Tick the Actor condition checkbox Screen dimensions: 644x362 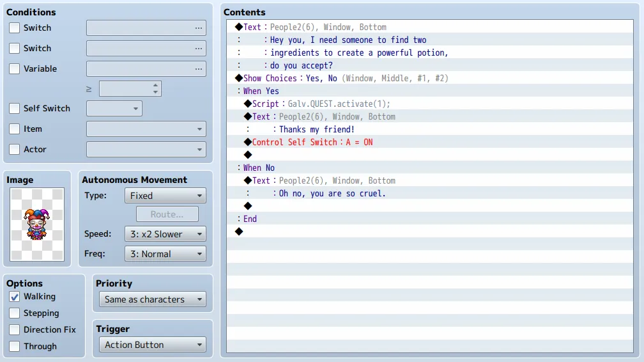click(14, 149)
